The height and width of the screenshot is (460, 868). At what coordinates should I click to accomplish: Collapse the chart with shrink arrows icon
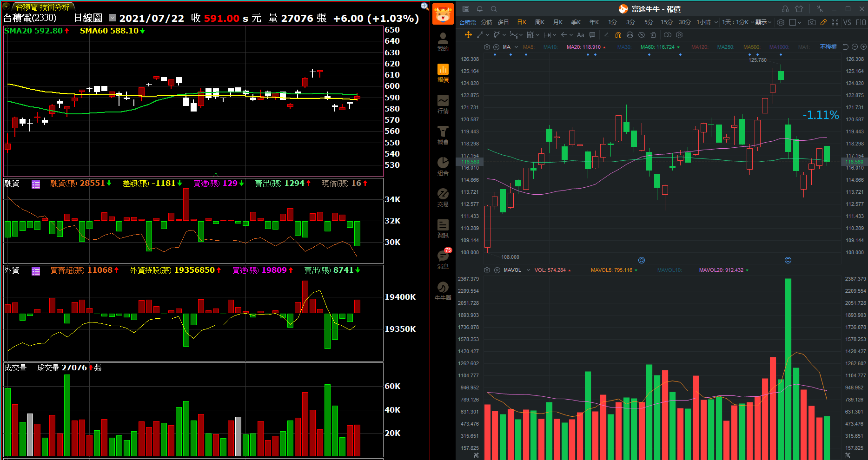point(835,22)
